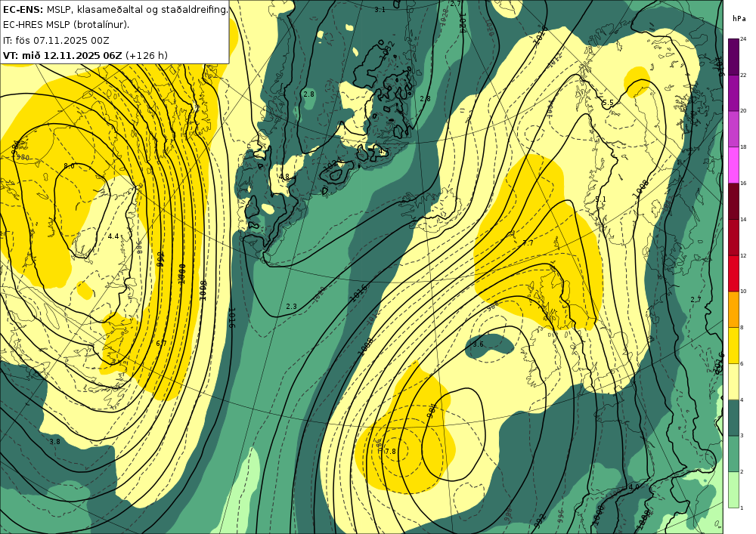Select the bright red 10–12 hPa colorbar segment
This screenshot has width=756, height=534.
tap(733, 273)
